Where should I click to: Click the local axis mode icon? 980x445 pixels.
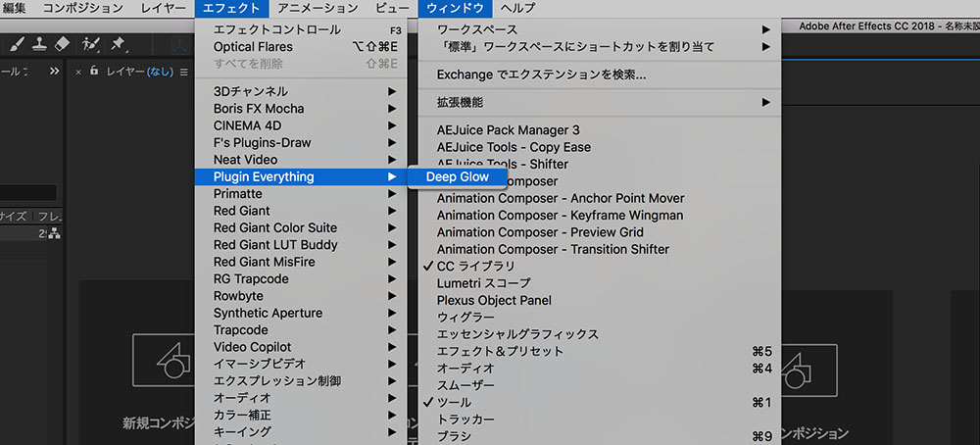tap(180, 44)
